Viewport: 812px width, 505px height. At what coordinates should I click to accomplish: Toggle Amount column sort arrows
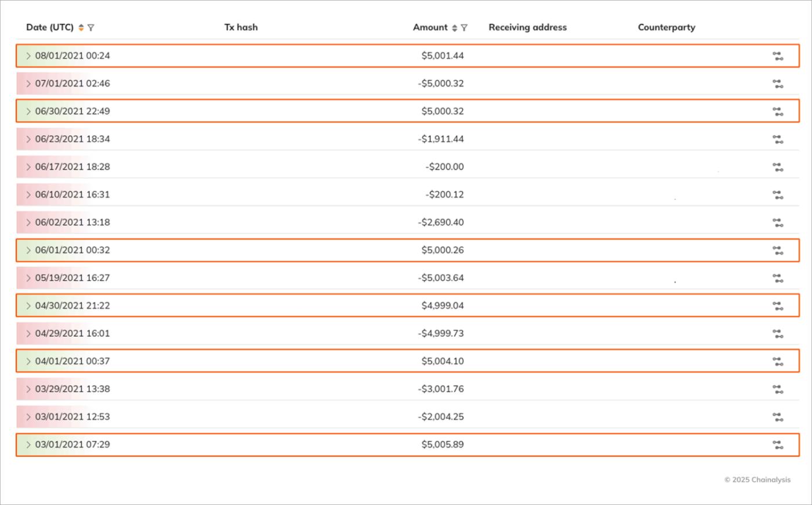click(x=455, y=28)
